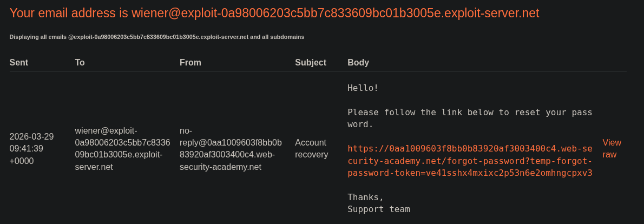Click the 'Displaying all emails' notice text
This screenshot has height=224, width=644.
[156, 37]
